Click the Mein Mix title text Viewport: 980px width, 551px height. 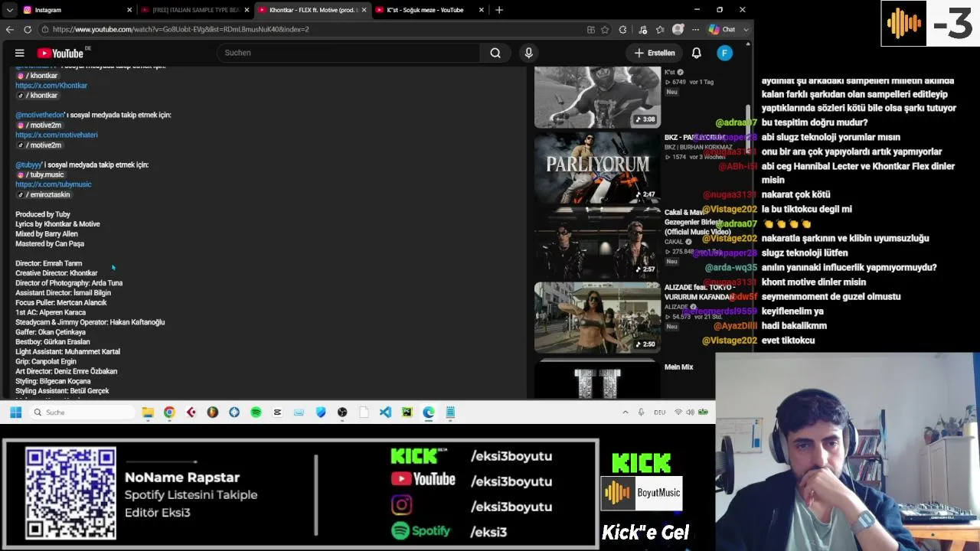[679, 367]
